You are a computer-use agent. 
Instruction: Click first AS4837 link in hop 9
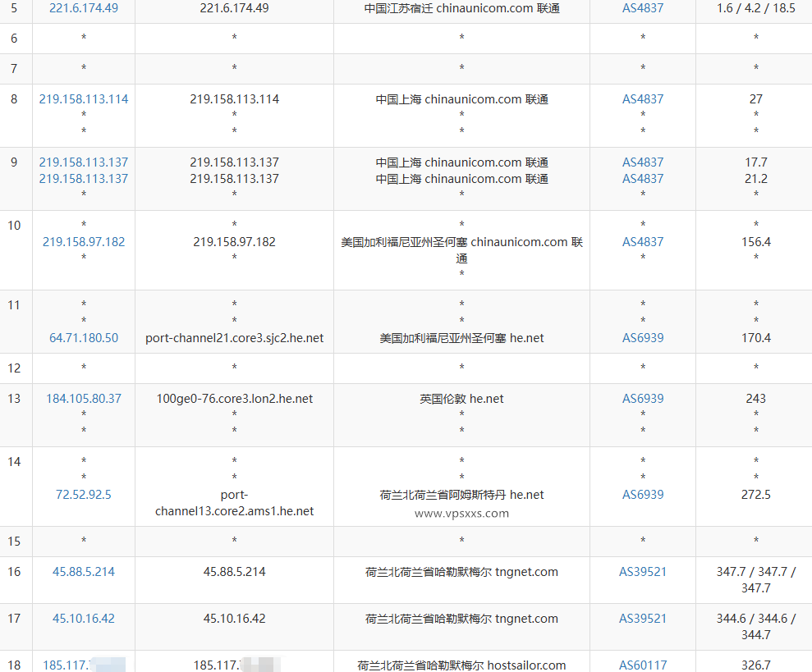(x=643, y=162)
